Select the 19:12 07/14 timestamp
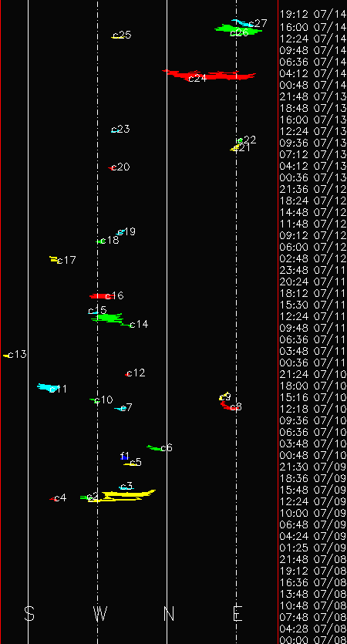 pos(313,15)
